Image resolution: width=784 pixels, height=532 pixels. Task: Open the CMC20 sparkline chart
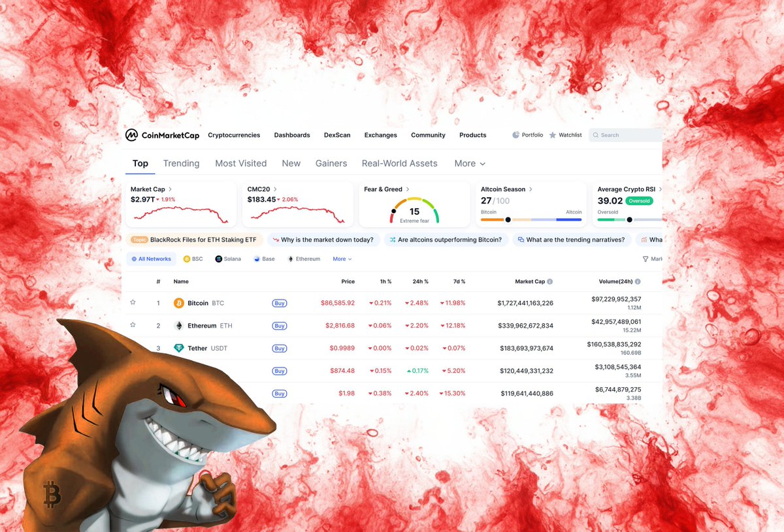coord(297,215)
